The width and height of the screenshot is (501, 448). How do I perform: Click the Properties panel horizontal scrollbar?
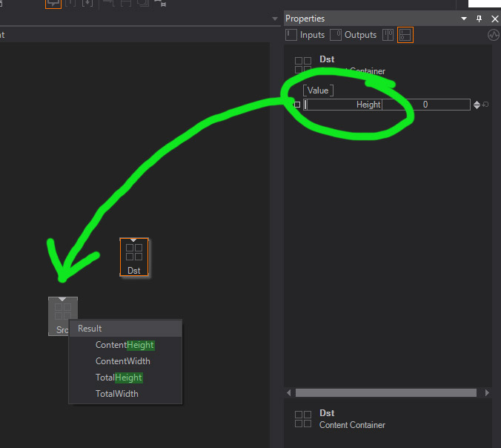click(387, 392)
